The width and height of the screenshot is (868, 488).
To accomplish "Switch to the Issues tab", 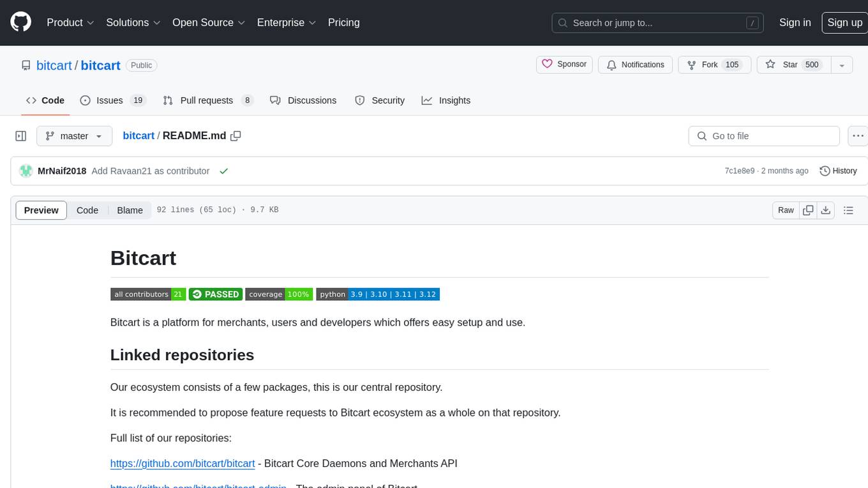I will coord(112,100).
